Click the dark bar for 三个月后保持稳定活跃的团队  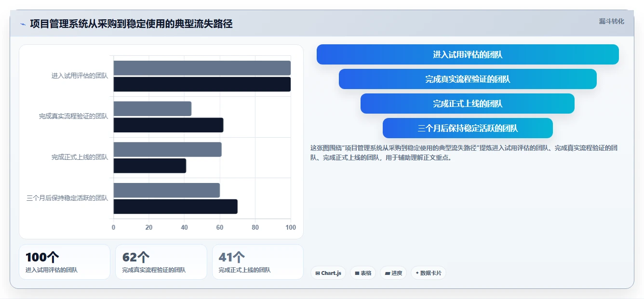pos(175,207)
